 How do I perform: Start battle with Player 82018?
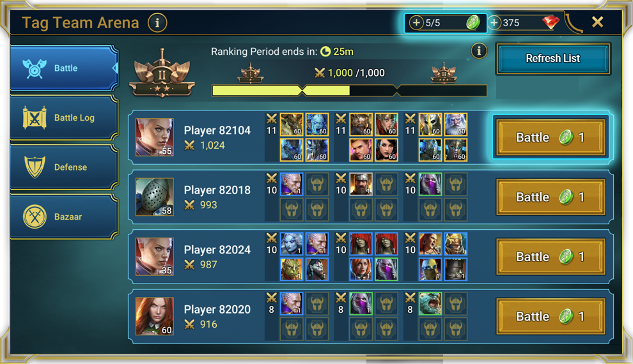(x=551, y=197)
